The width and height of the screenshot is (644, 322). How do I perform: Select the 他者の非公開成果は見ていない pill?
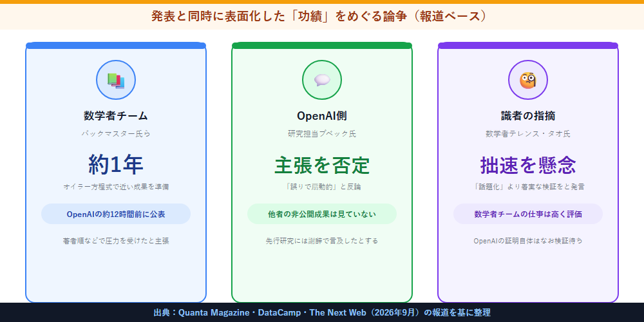tap(322, 214)
